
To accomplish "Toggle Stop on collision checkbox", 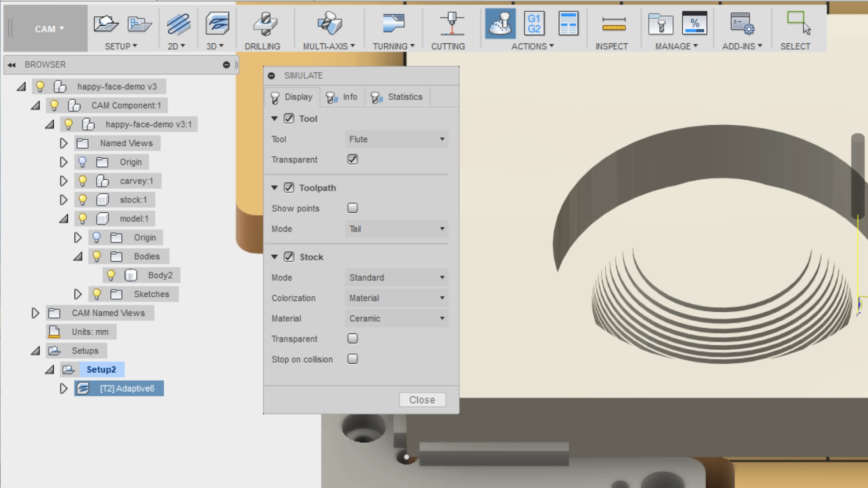I will point(351,359).
